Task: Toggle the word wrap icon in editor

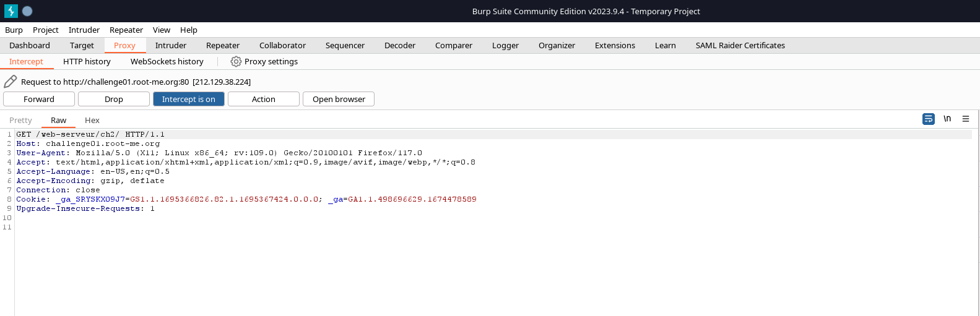Action: click(929, 119)
